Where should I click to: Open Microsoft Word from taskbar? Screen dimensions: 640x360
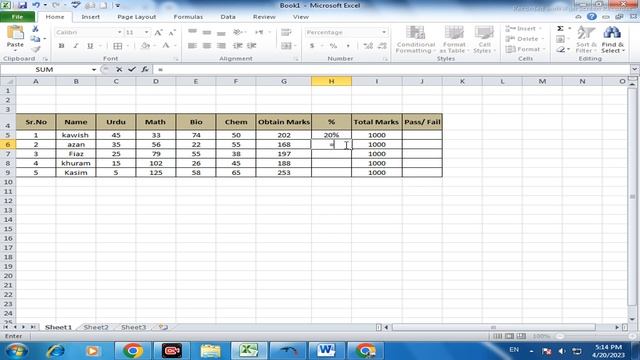point(326,351)
